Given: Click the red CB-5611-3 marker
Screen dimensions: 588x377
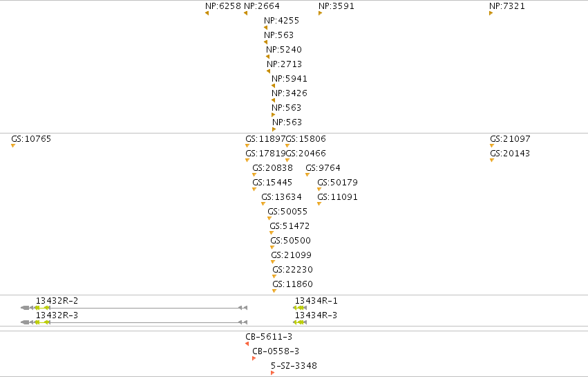Looking at the screenshot, I should [x=247, y=344].
